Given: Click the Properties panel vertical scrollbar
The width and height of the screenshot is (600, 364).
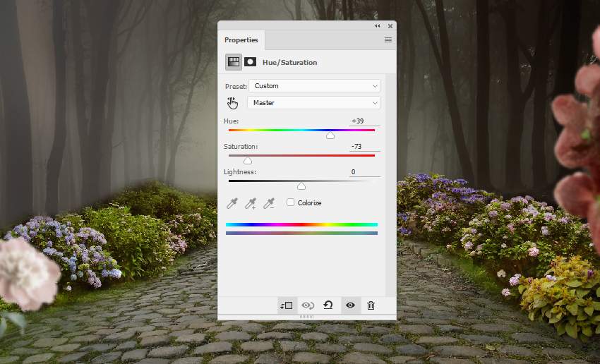Looking at the screenshot, I should [x=390, y=185].
